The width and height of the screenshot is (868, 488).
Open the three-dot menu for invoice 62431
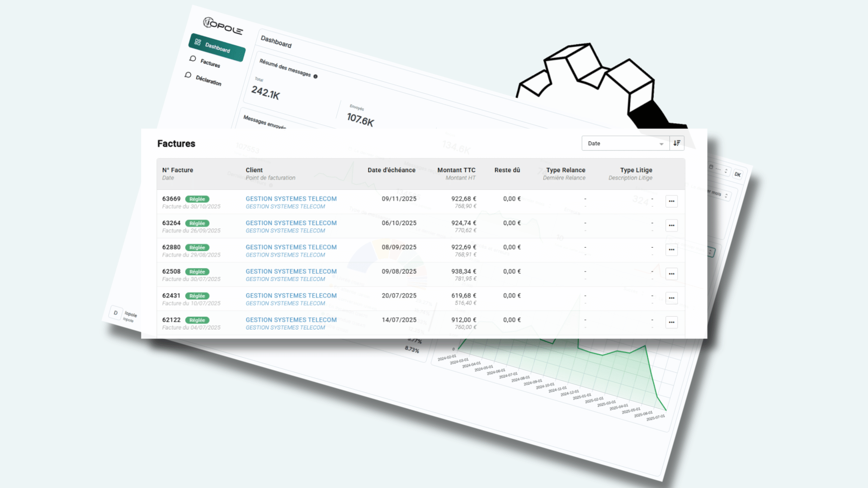(671, 298)
